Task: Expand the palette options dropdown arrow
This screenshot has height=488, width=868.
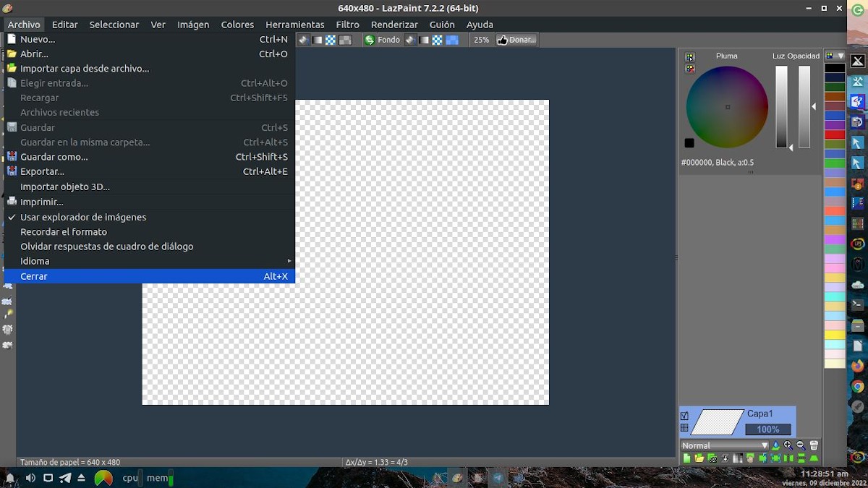Action: [x=841, y=56]
